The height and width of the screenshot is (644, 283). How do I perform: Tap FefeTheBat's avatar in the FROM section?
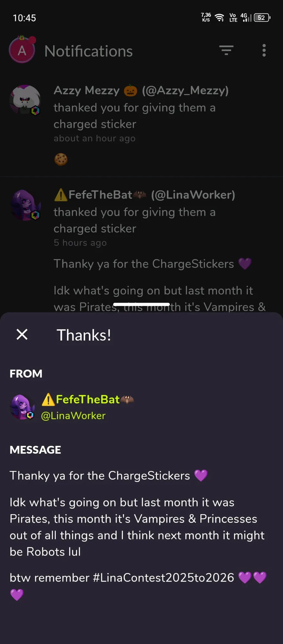tap(22, 407)
